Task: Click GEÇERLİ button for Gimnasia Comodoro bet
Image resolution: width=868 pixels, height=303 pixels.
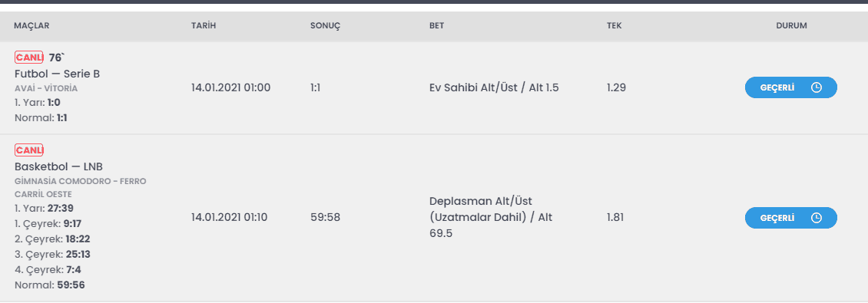Action: coord(790,218)
